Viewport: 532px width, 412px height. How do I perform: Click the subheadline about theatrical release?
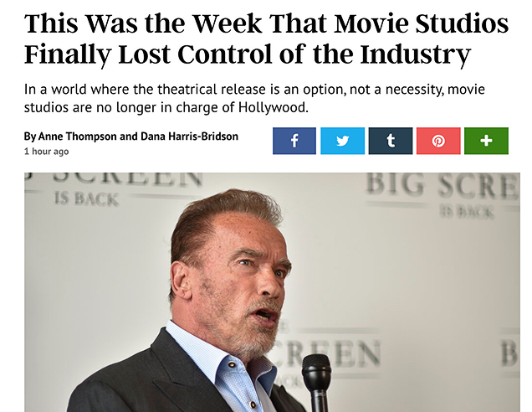254,98
